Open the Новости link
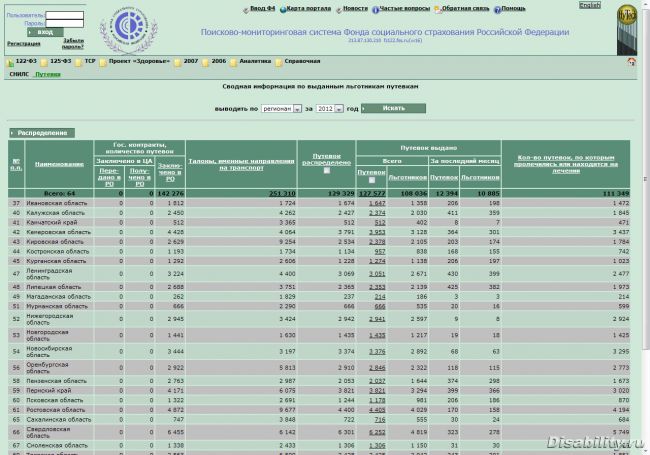 click(x=355, y=8)
